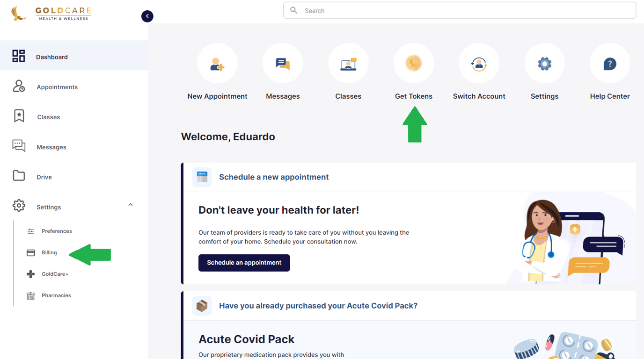644x359 pixels.
Task: Collapse the Settings submenu chevron
Action: click(131, 205)
